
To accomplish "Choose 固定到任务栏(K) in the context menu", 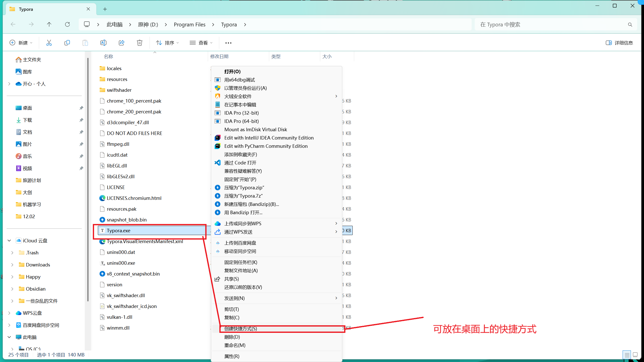I will click(277, 262).
